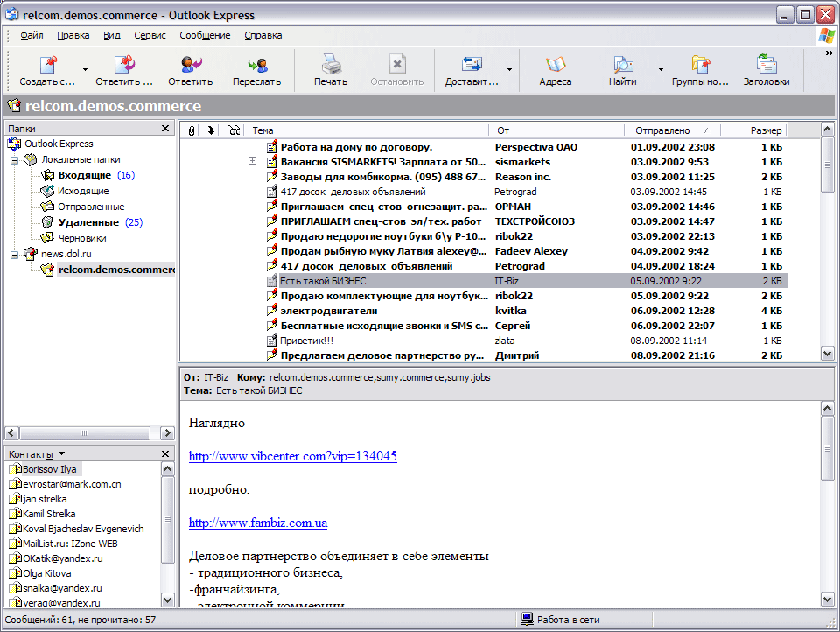This screenshot has height=632, width=840.
Task: Click the Удаленные trash folder icon
Action: [47, 222]
